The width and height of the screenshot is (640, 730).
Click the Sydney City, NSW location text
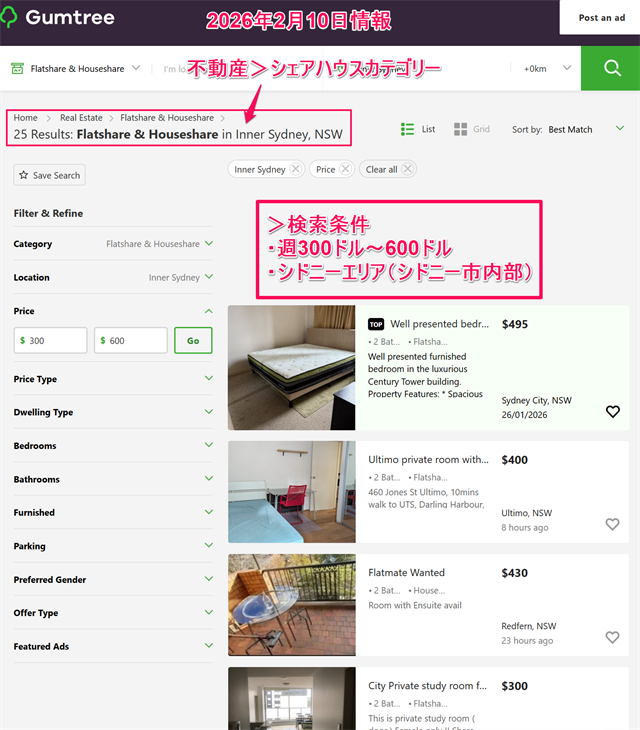click(x=536, y=400)
